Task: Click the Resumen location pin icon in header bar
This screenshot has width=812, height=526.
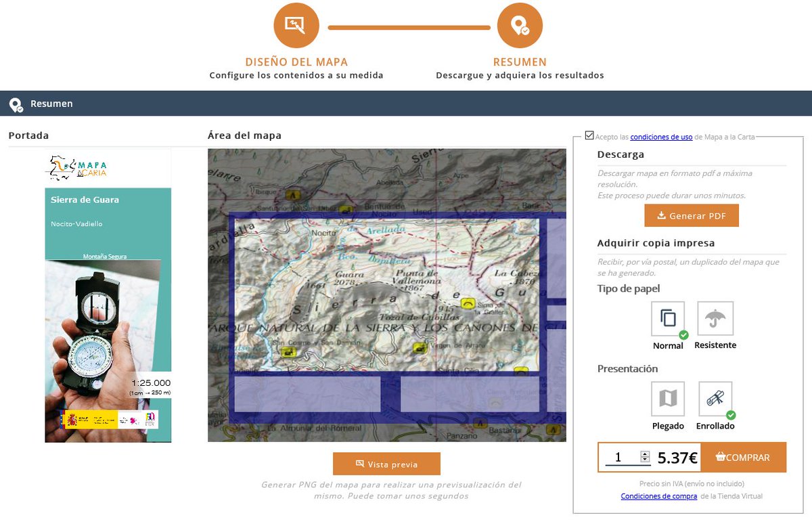Action: 16,104
